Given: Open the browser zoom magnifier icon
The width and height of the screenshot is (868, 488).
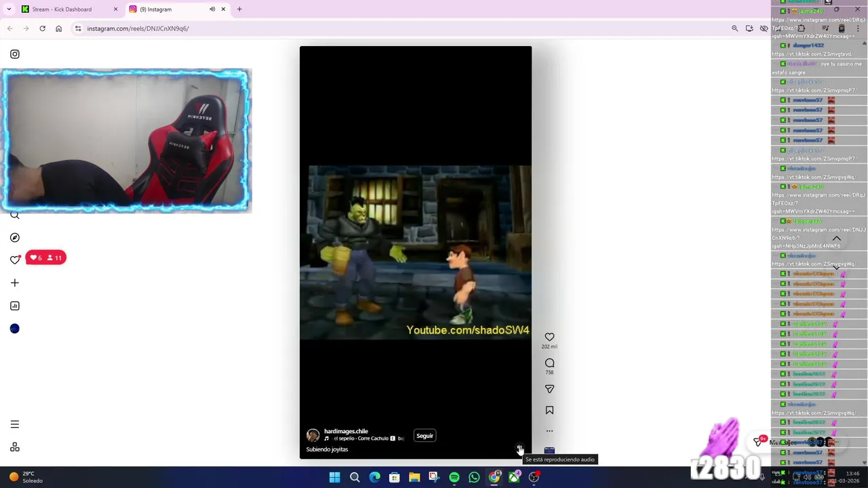Looking at the screenshot, I should (x=734, y=28).
